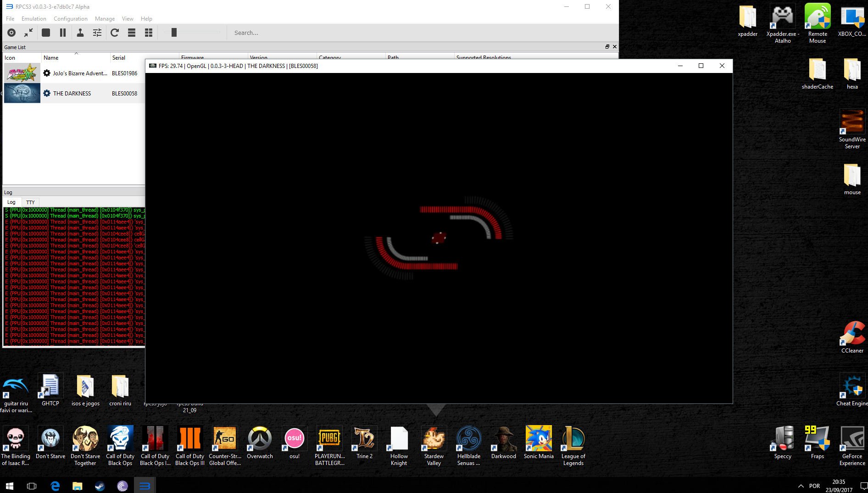Sort game list by Name column header
Screen dimensions: 868x493
(x=76, y=58)
